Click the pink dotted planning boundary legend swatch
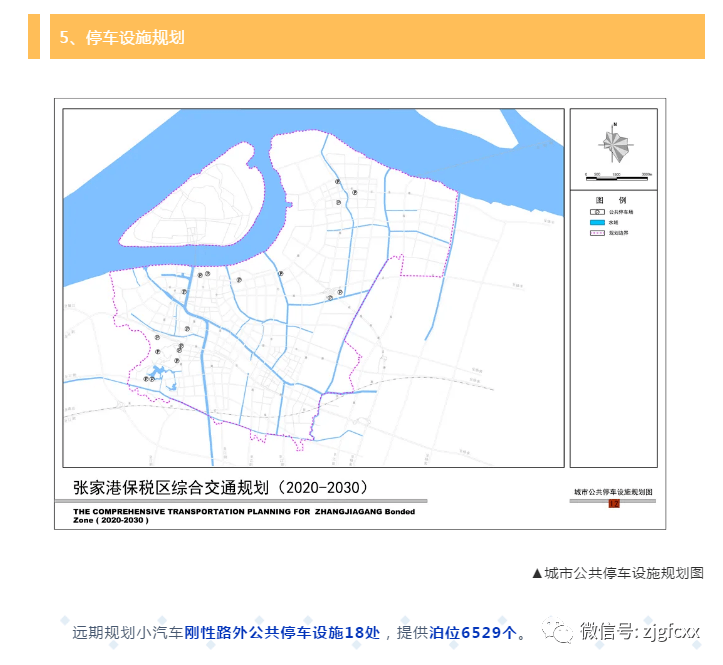This screenshot has height=665, width=723. tap(597, 233)
